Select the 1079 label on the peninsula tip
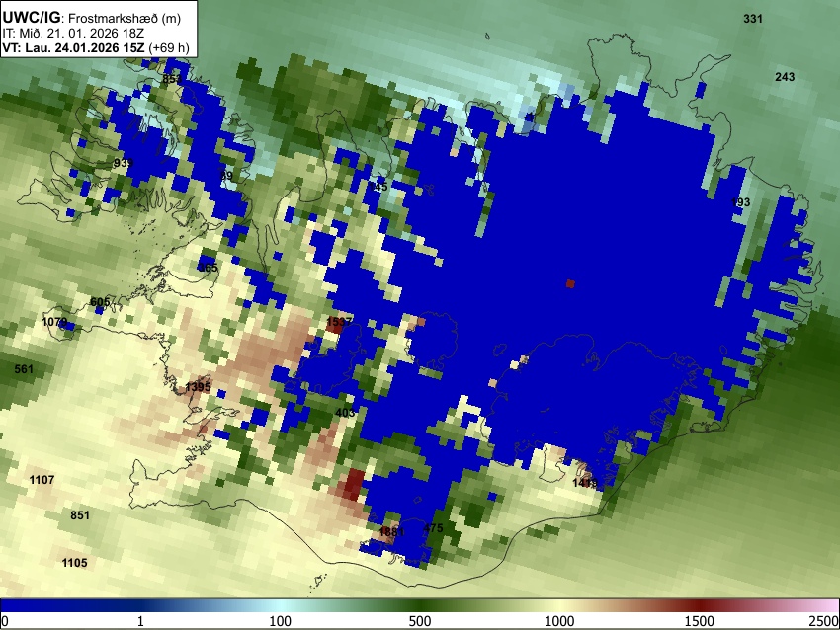840x630 pixels. pos(54,322)
